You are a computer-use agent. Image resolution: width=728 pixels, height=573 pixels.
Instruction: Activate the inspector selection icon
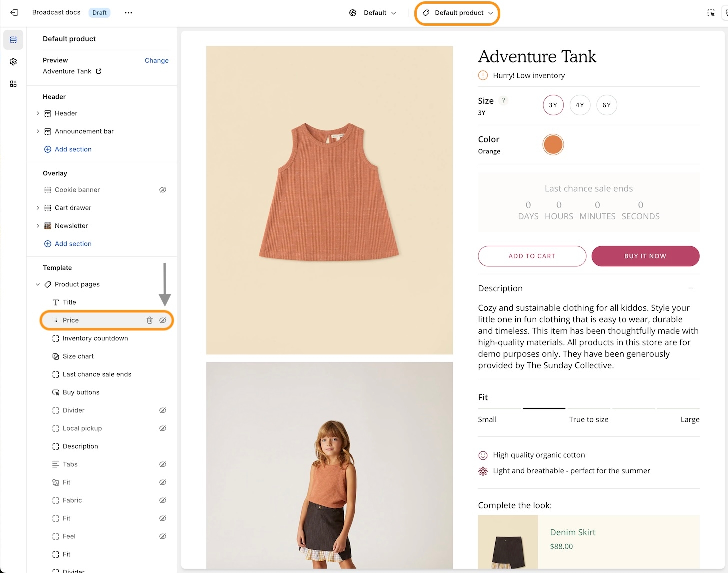[711, 13]
